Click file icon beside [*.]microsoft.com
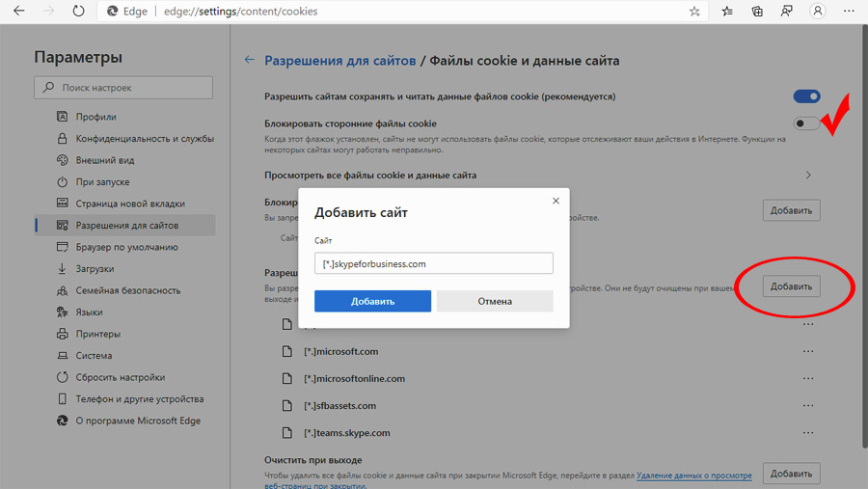The width and height of the screenshot is (868, 489). pos(286,351)
